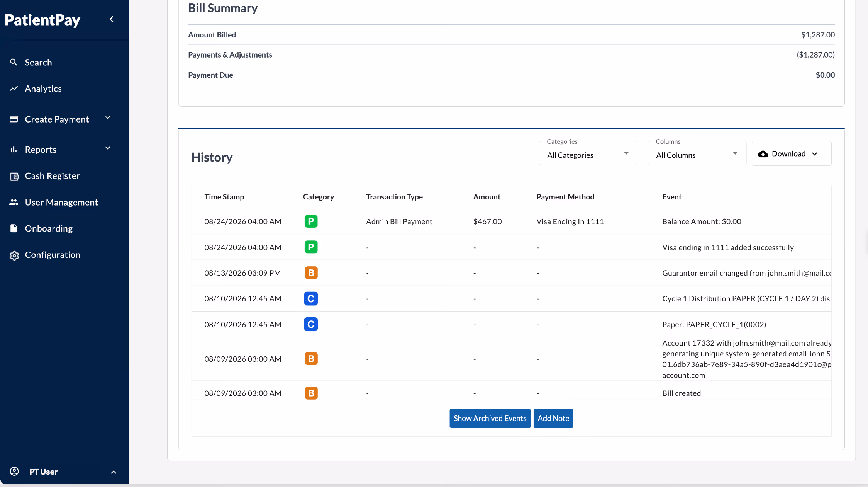The image size is (868, 487).
Task: Click the Onboarding document icon
Action: point(14,228)
